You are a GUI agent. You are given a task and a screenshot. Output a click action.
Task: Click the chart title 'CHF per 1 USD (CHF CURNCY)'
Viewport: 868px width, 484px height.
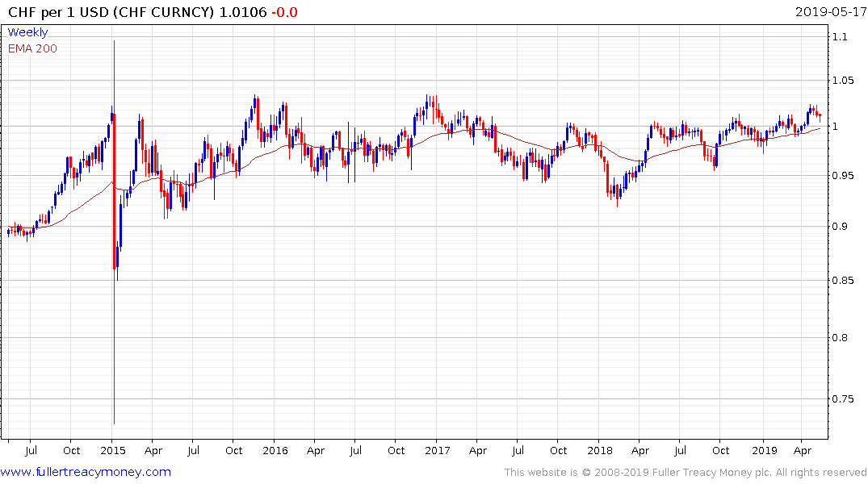(x=111, y=12)
